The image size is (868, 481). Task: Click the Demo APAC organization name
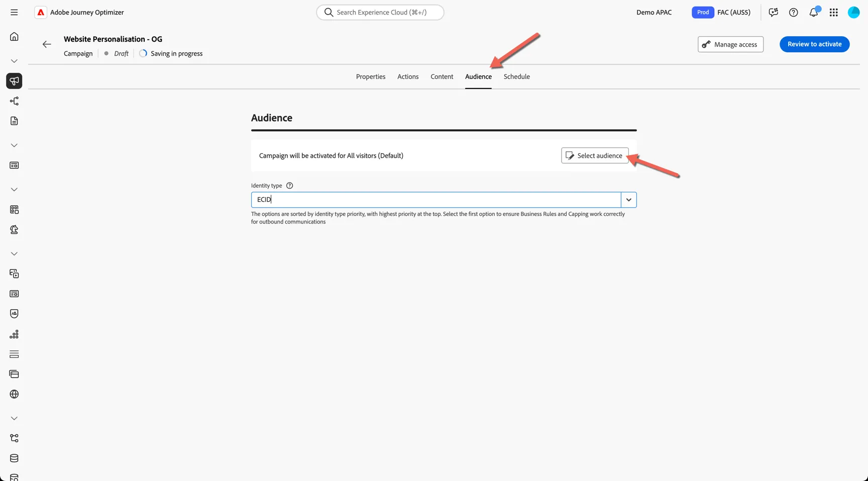[654, 12]
